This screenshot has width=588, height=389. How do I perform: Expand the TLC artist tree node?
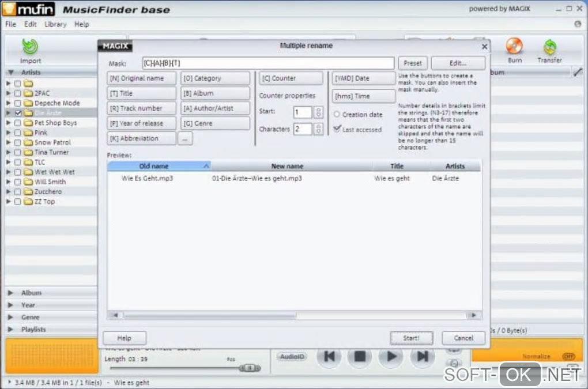pos(8,162)
